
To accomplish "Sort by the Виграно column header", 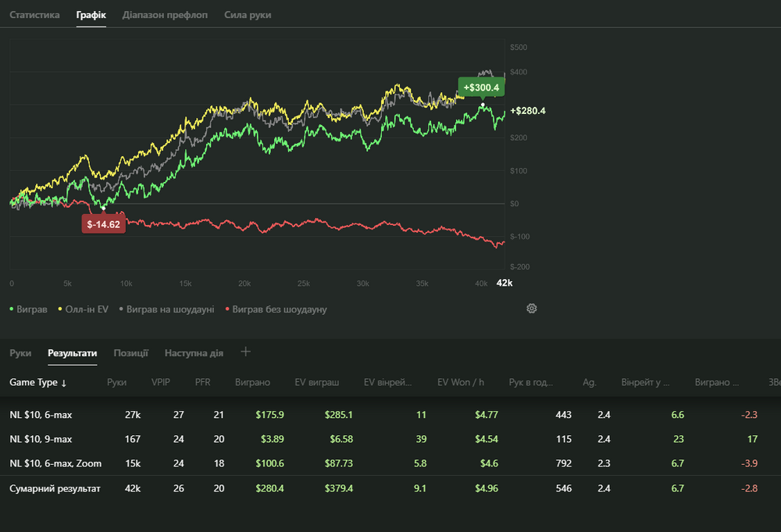I will point(252,383).
